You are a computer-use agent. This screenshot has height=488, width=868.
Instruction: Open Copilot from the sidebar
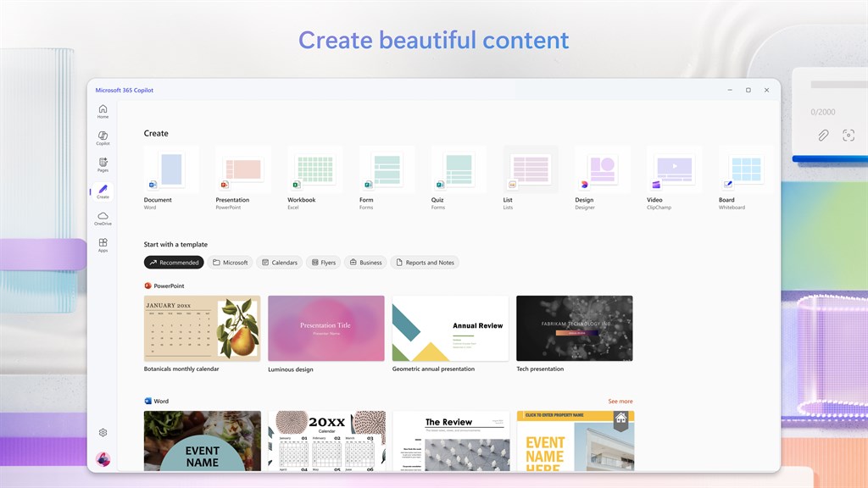(103, 138)
